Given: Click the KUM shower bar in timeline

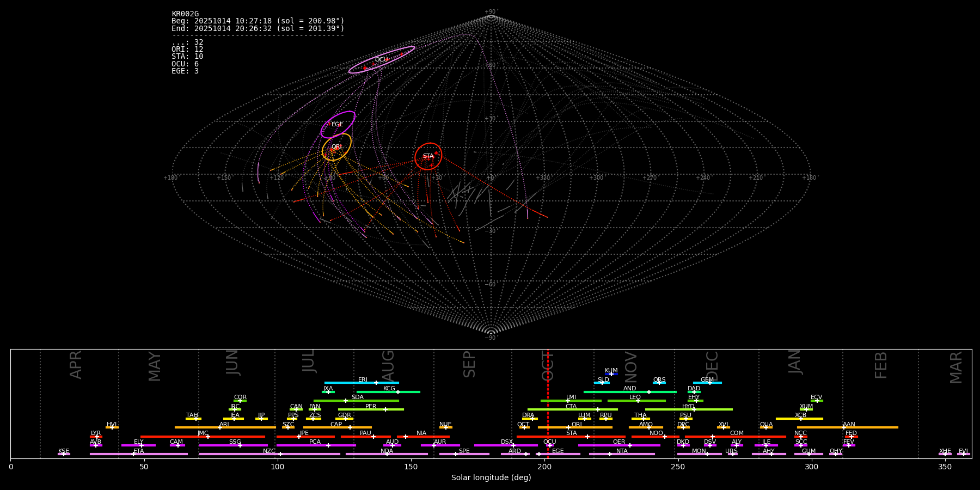Looking at the screenshot, I should (x=611, y=374).
